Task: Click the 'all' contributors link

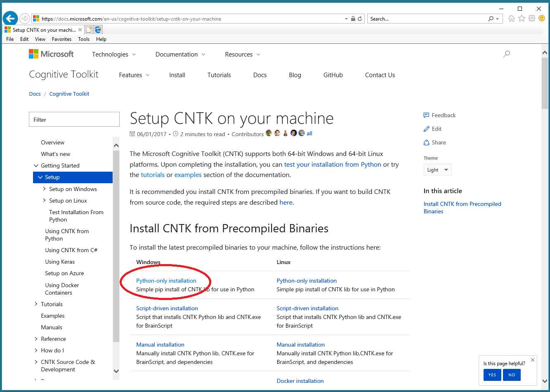Action: tap(309, 133)
